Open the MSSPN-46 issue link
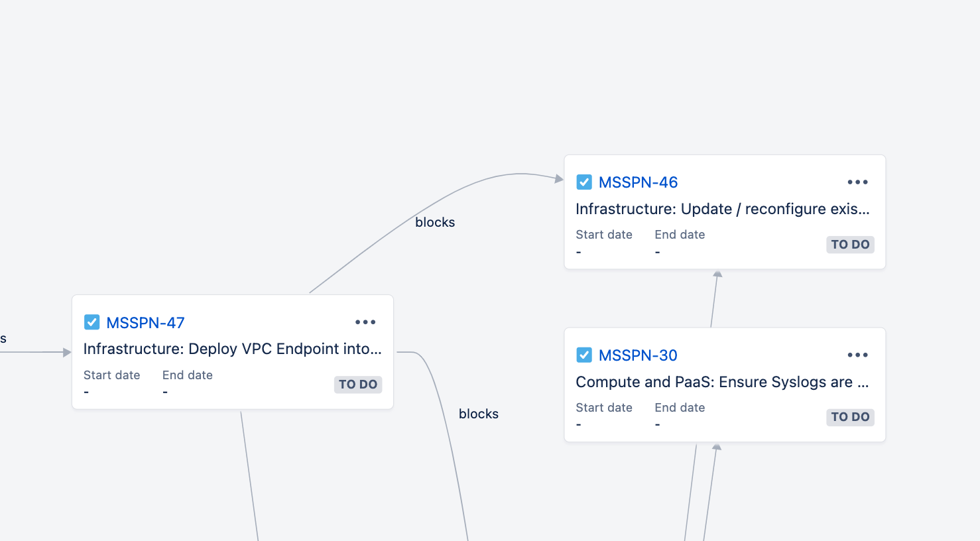This screenshot has height=541, width=980. tap(638, 182)
